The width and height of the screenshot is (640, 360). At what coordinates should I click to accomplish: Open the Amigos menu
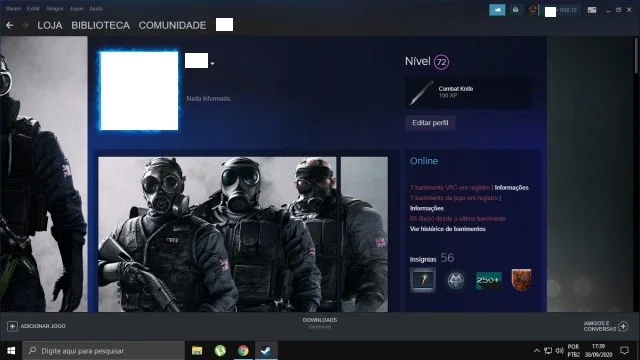point(54,8)
